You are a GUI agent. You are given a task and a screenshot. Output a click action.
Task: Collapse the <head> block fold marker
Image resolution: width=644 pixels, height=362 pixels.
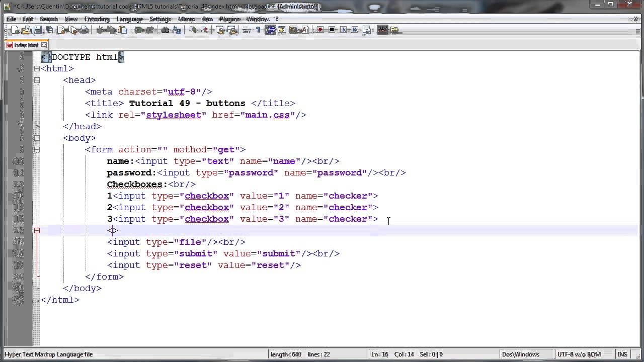click(x=37, y=80)
